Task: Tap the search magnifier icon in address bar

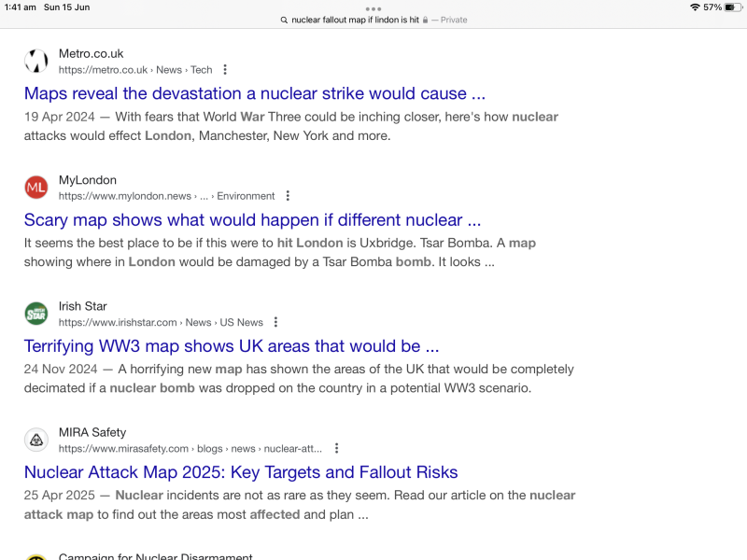Action: [284, 20]
